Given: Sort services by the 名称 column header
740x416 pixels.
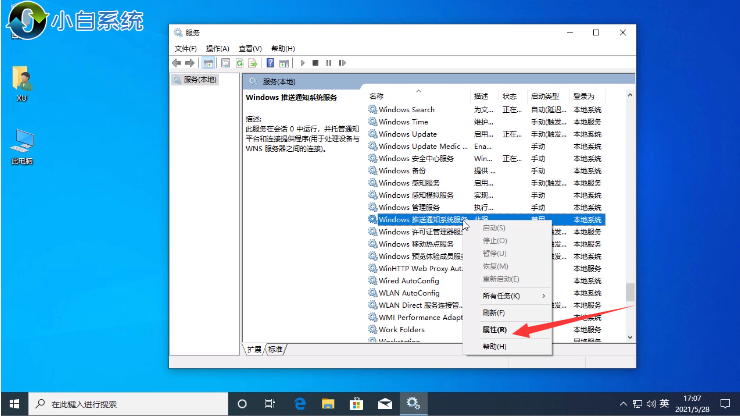Looking at the screenshot, I should point(376,96).
